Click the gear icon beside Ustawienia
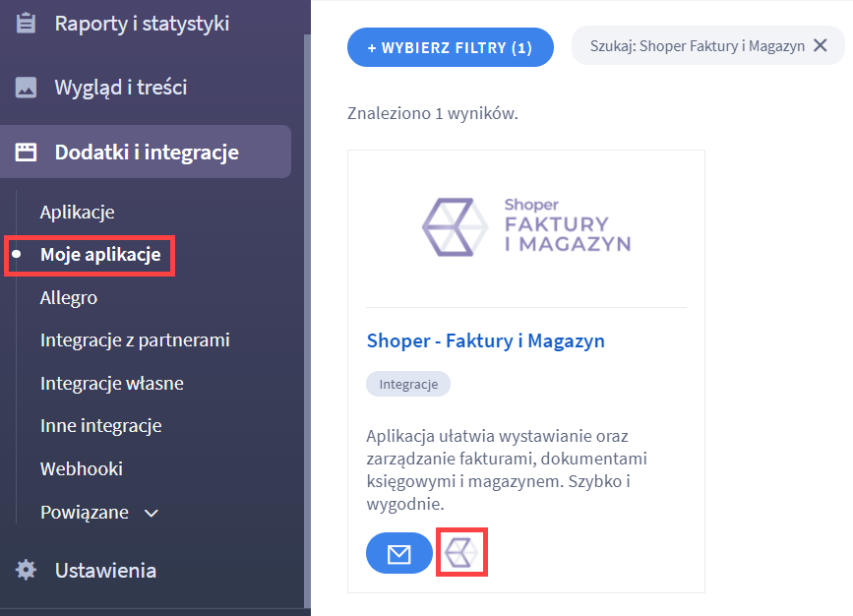This screenshot has height=616, width=853. (26, 570)
